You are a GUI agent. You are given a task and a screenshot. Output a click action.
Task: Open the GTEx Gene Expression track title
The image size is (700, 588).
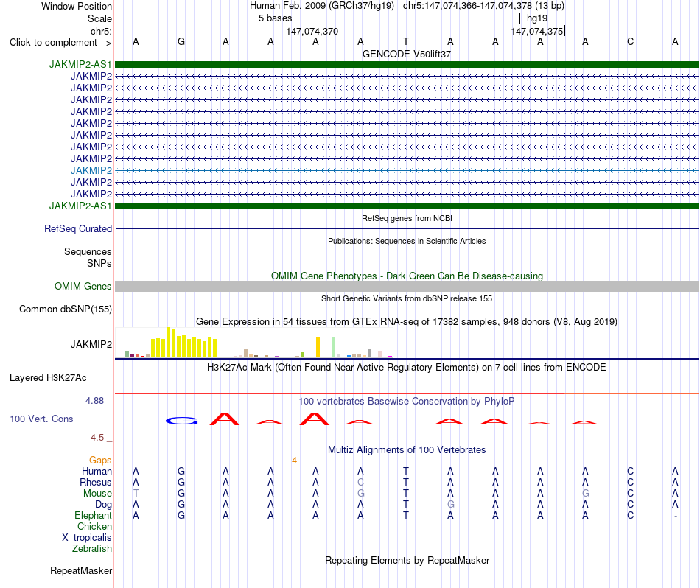[x=407, y=321]
